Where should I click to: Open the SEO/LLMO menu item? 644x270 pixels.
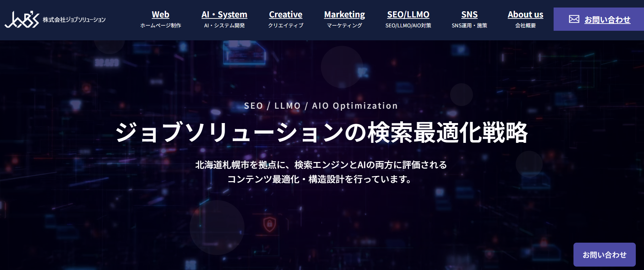pyautogui.click(x=408, y=19)
